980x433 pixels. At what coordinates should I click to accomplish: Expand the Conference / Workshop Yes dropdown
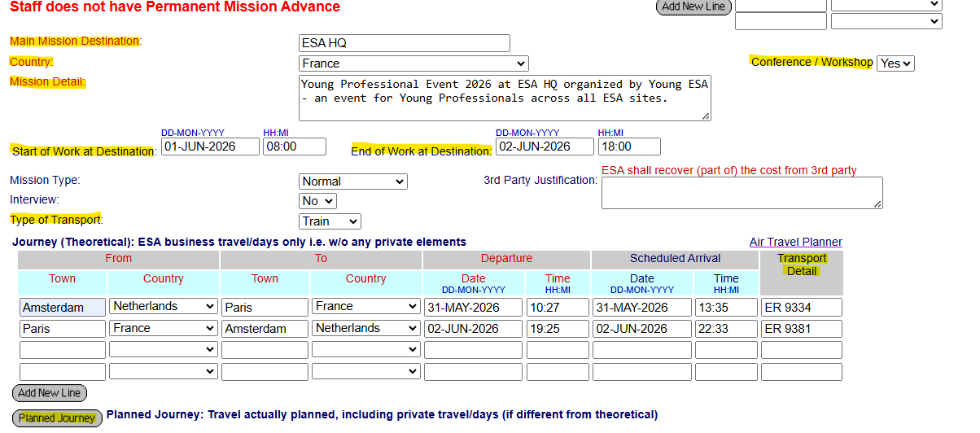pyautogui.click(x=895, y=63)
